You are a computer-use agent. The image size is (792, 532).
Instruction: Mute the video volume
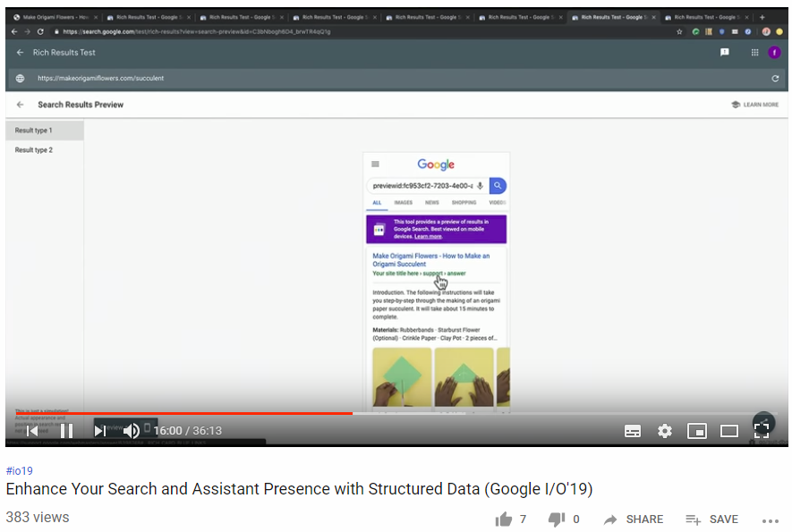pyautogui.click(x=132, y=431)
